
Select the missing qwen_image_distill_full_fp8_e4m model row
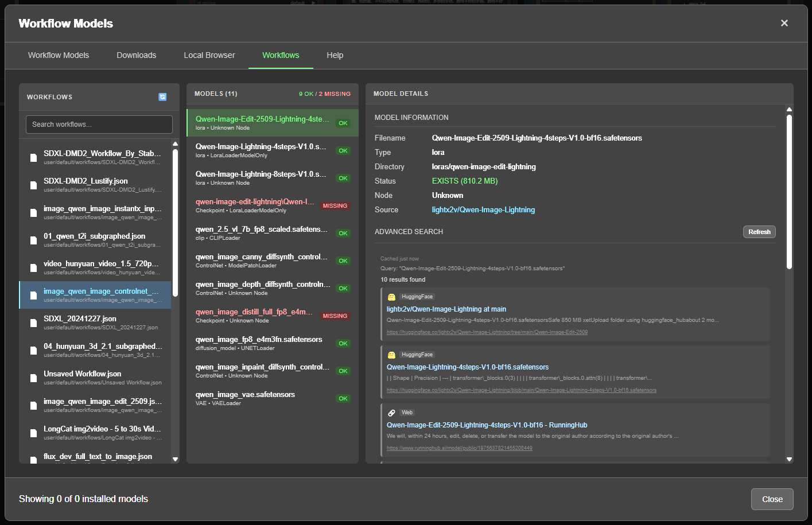(273, 316)
